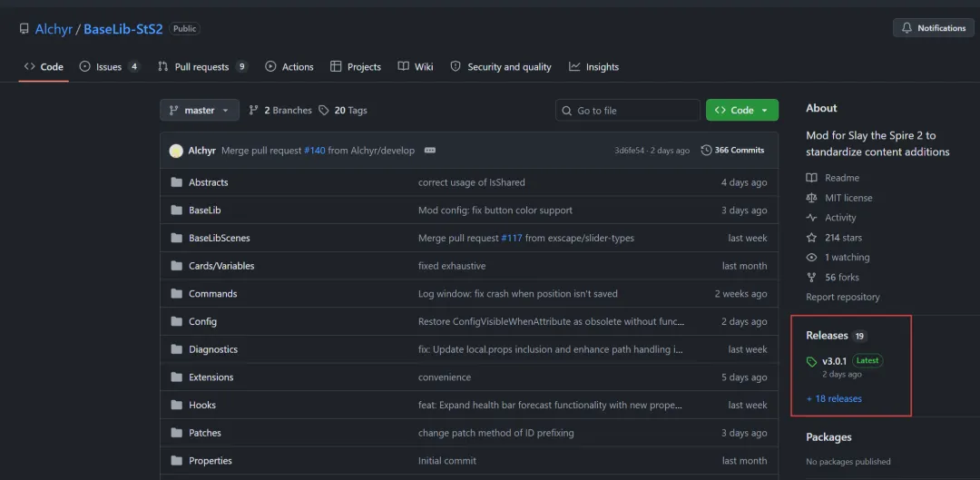
Task: Expand the master branch dropdown
Action: click(200, 110)
